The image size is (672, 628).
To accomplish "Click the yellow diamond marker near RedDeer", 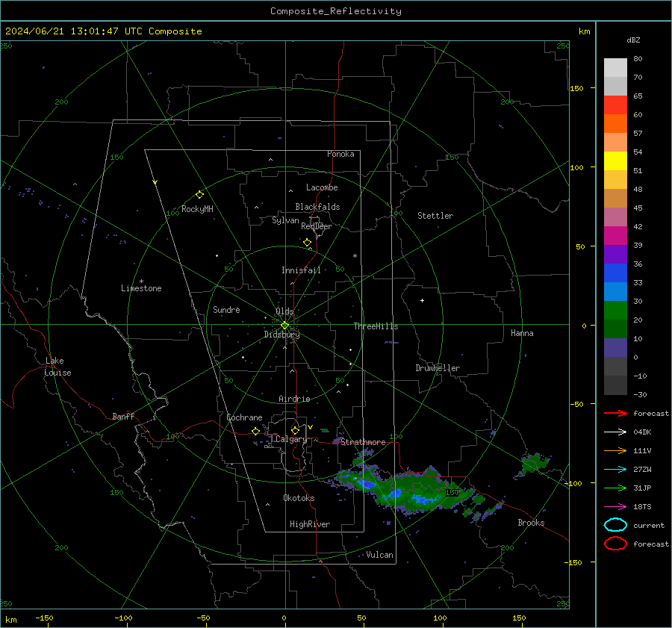I will coord(307,243).
